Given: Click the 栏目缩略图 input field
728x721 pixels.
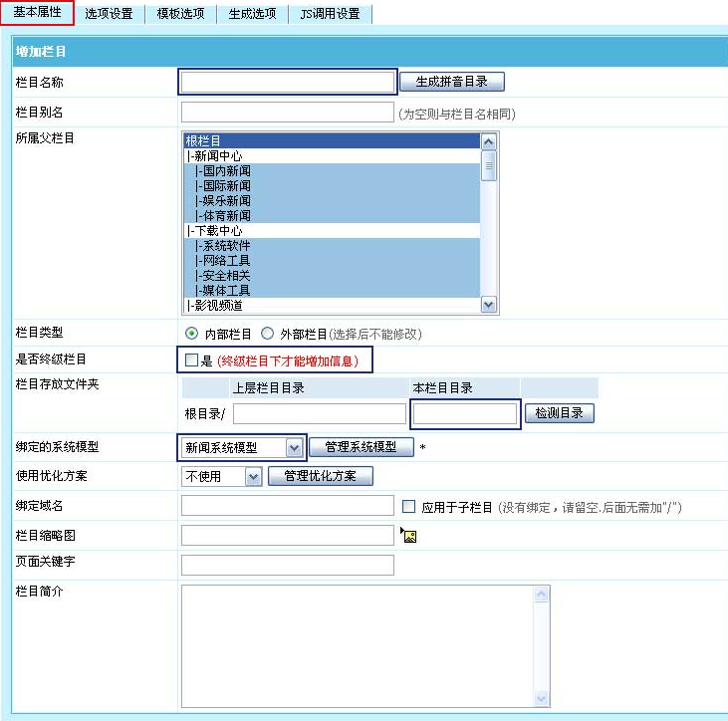Looking at the screenshot, I should 288,536.
